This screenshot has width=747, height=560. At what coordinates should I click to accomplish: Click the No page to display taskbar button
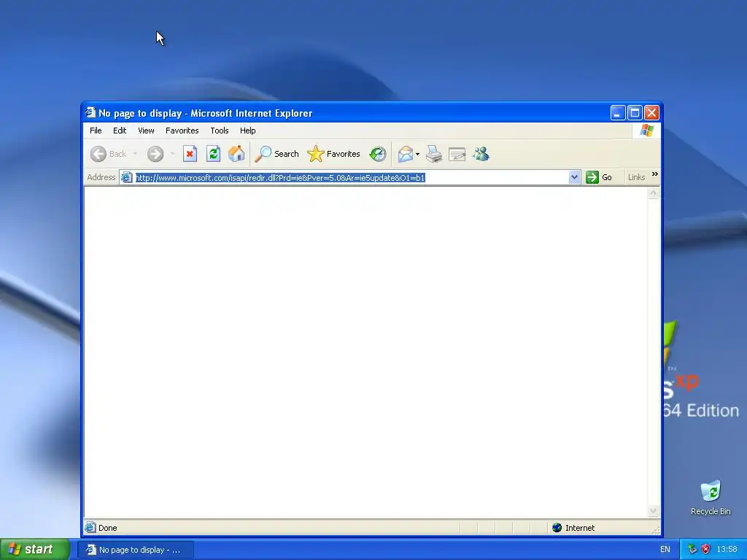pos(136,550)
